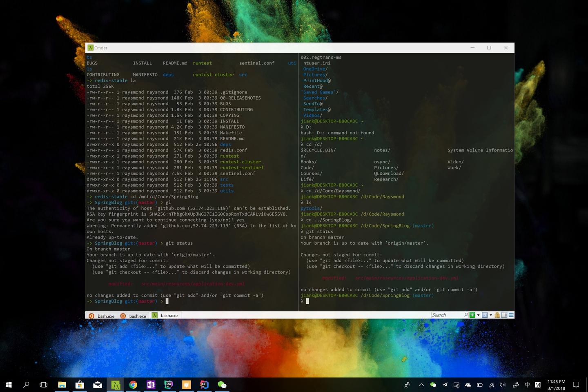Click the 'Searches/' entry in the right pane
This screenshot has height=392, width=588.
(315, 98)
